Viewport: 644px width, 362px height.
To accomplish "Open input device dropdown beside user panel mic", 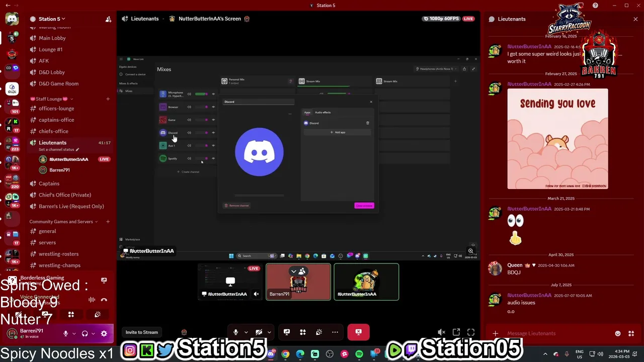I will [x=74, y=333].
